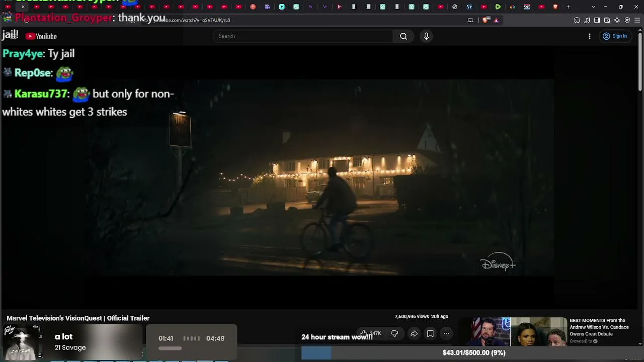Open more actions ellipsis under video
The width and height of the screenshot is (644, 362).
point(446,333)
